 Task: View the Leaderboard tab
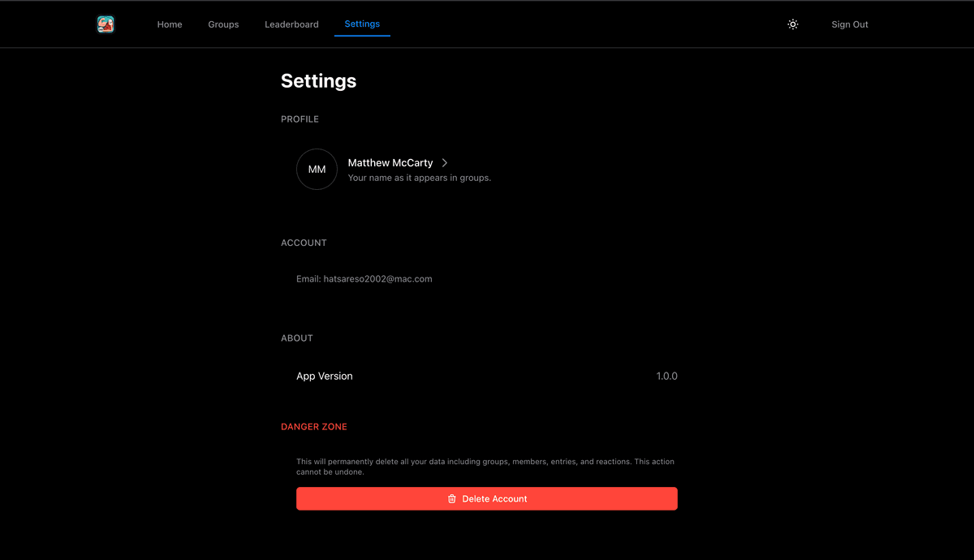tap(291, 24)
